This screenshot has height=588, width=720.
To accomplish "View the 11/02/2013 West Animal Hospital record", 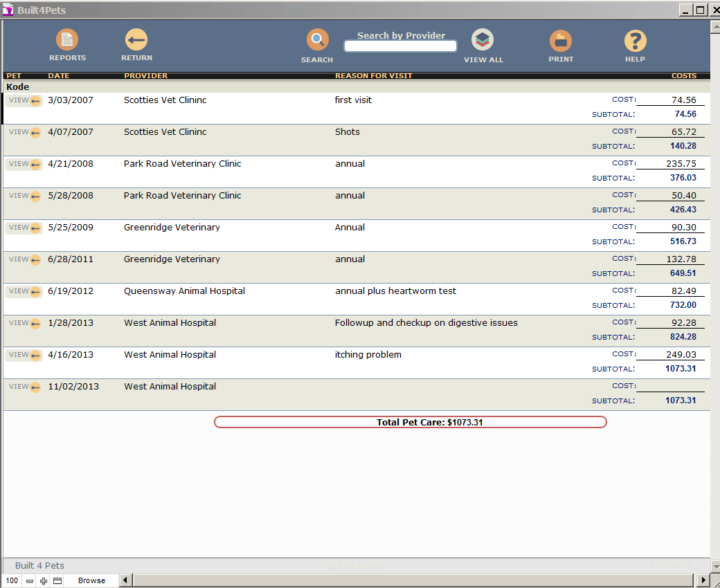I will [24, 387].
